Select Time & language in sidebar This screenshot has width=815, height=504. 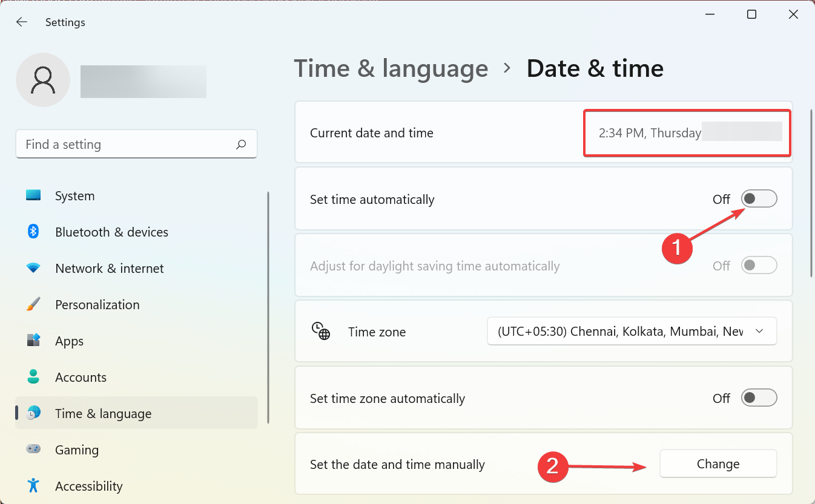[x=136, y=413]
